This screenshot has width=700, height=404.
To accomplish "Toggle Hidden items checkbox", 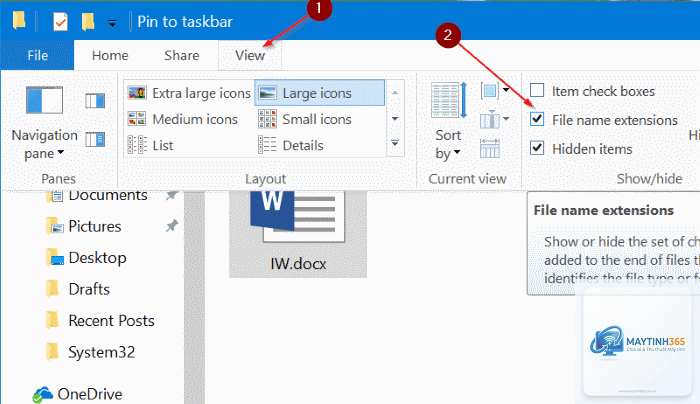I will pos(537,148).
